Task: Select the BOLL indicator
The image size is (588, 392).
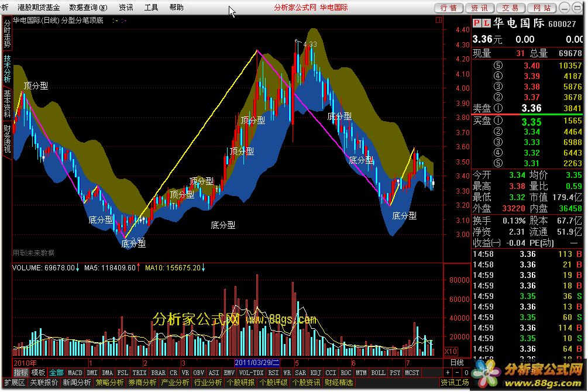Action: [378, 373]
